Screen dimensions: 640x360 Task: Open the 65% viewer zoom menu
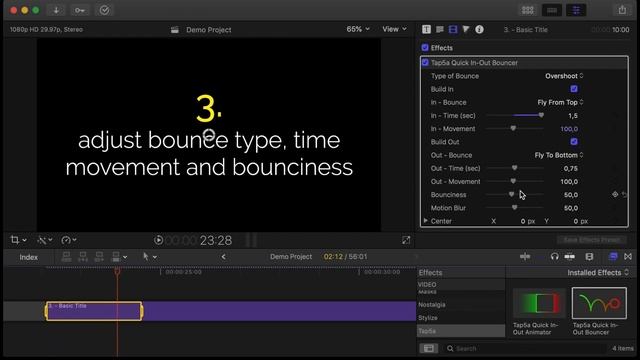(x=358, y=29)
